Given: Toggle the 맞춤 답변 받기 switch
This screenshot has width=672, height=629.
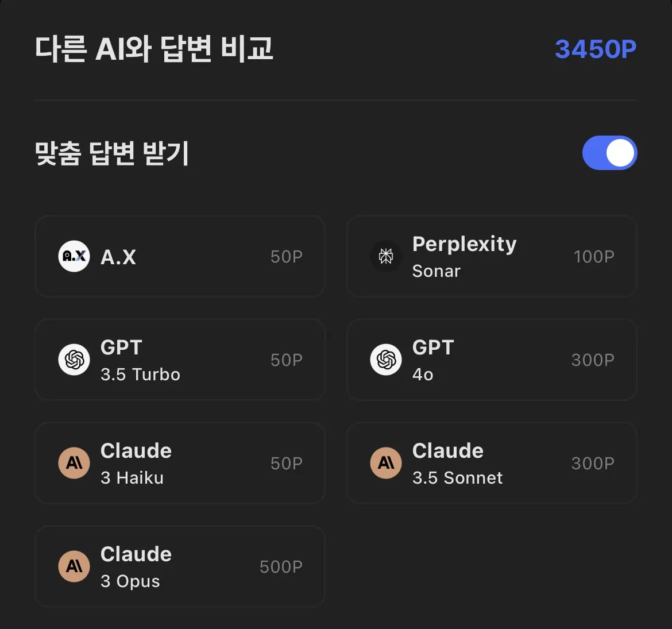Looking at the screenshot, I should coord(609,153).
